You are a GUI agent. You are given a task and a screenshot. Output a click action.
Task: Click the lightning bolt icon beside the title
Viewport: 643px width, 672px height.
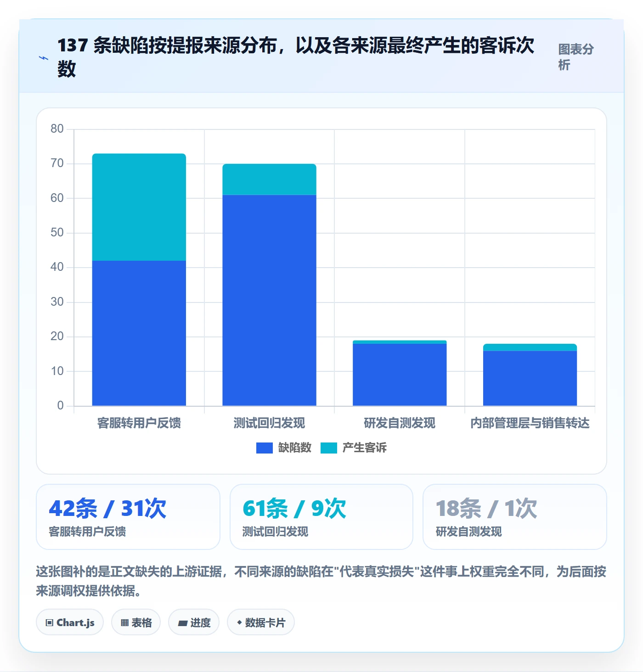click(x=44, y=58)
